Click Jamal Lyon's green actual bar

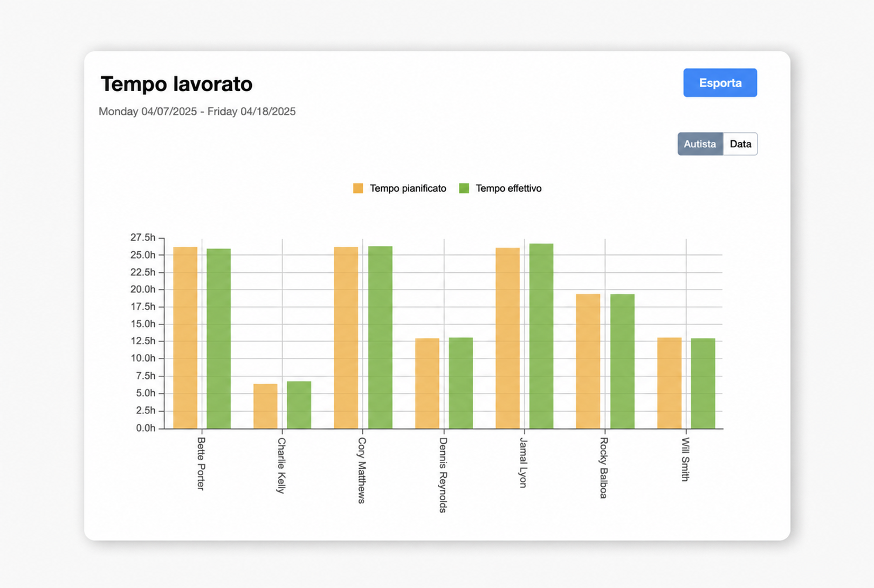tap(541, 336)
